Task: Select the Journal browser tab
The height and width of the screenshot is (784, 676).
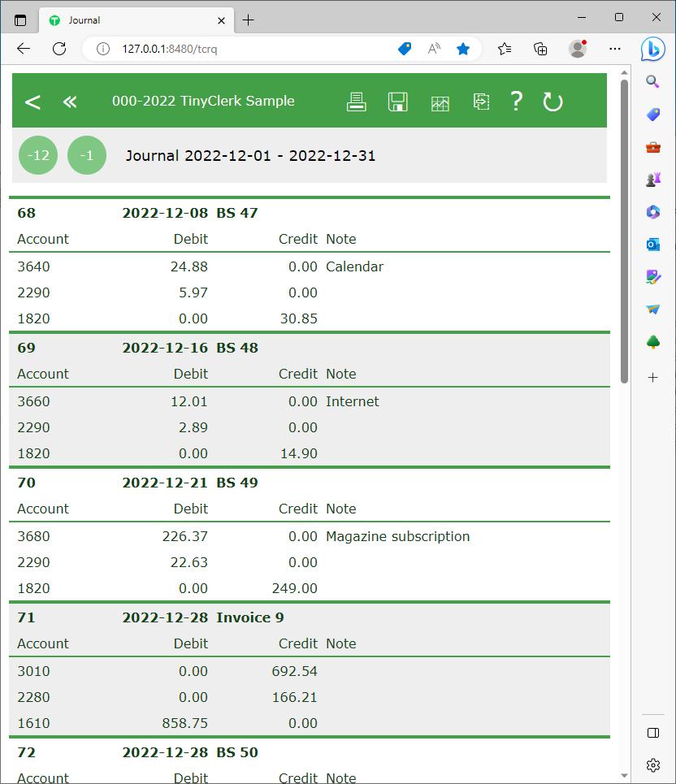Action: pyautogui.click(x=130, y=20)
